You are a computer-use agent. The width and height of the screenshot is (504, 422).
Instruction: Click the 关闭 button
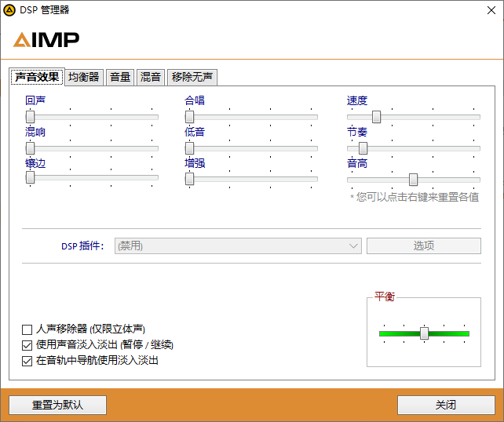[x=446, y=405]
